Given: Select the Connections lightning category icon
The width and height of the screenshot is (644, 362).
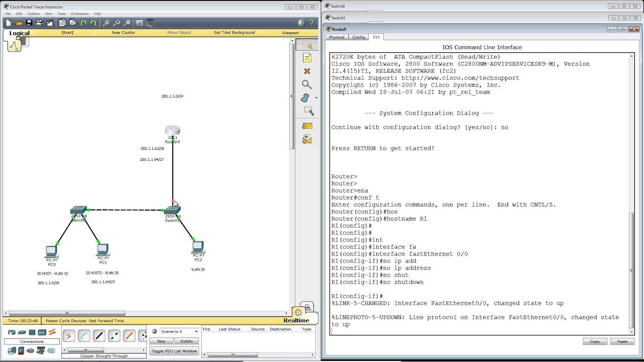Looking at the screenshot, I should (x=52, y=332).
